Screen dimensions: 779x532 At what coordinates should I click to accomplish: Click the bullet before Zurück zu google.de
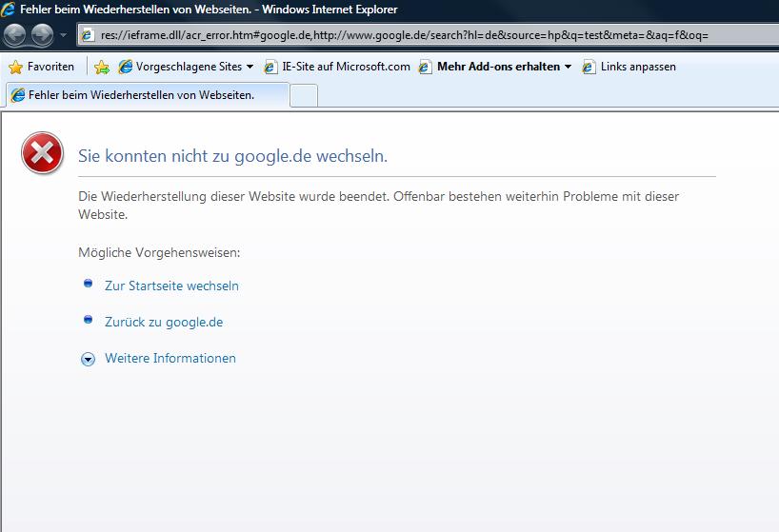coord(88,320)
